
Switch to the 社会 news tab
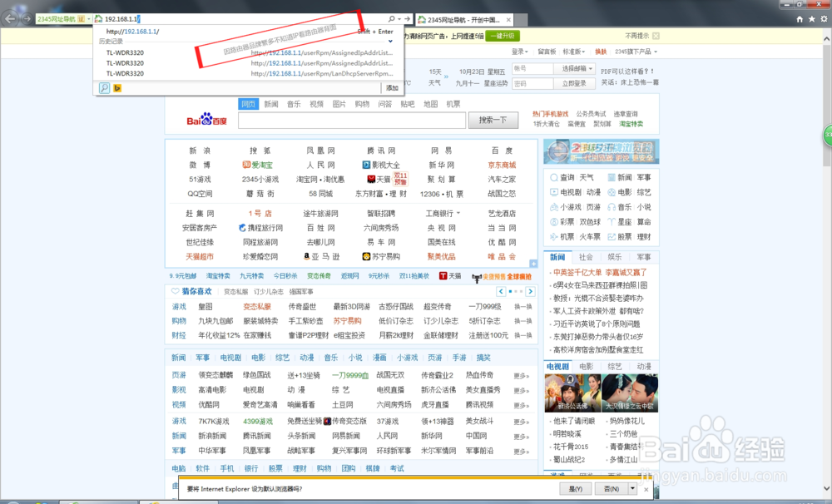tap(586, 257)
